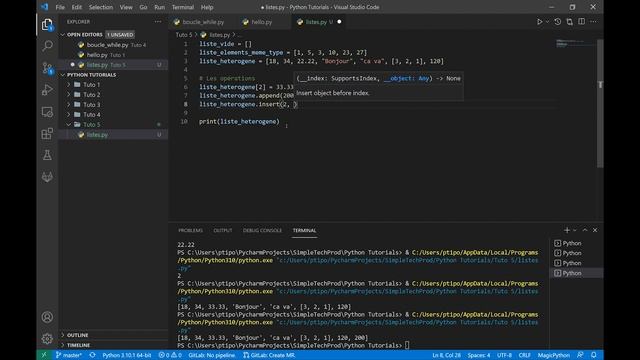Open Explorer Views and More Actions ellipsis
Screen dimensions: 640x360
[158, 22]
